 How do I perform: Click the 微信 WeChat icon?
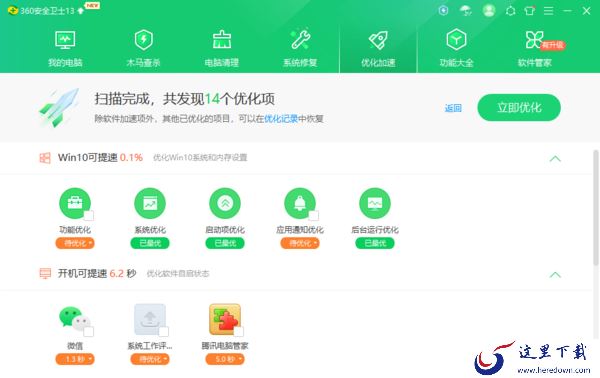[x=75, y=318]
